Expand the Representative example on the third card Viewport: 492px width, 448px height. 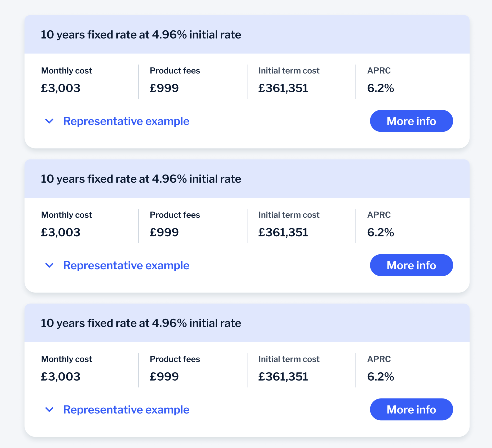(126, 409)
